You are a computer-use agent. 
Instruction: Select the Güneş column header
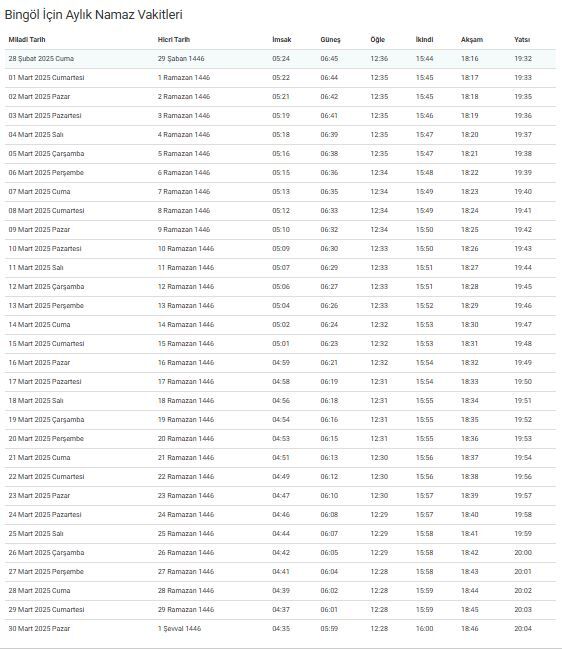point(330,40)
